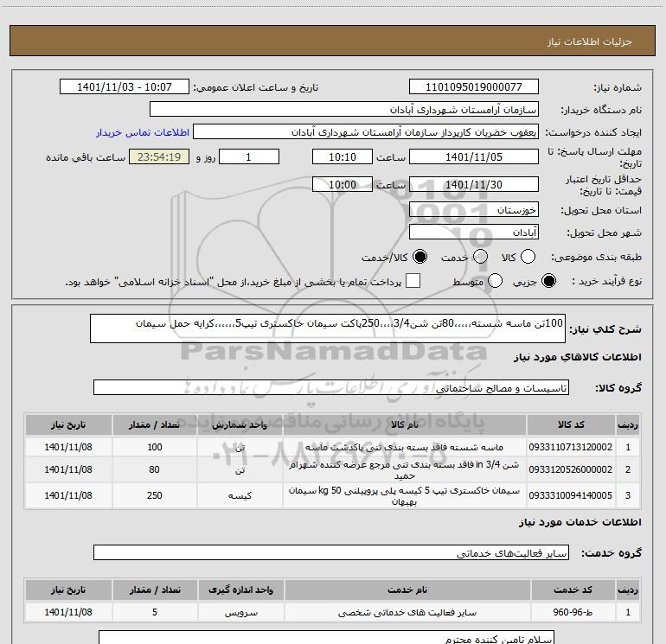Click the quantity cell showing 80

155,469
